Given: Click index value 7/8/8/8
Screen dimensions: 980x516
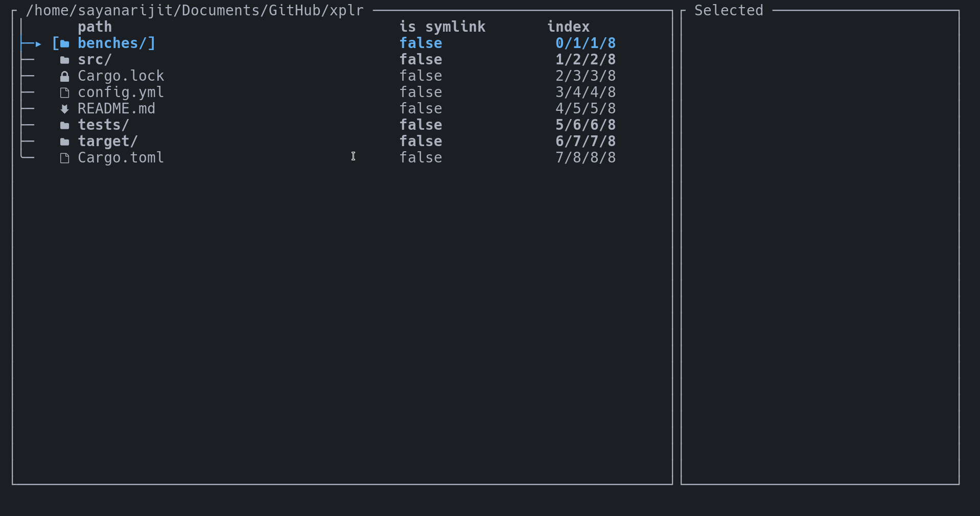Looking at the screenshot, I should [x=586, y=158].
